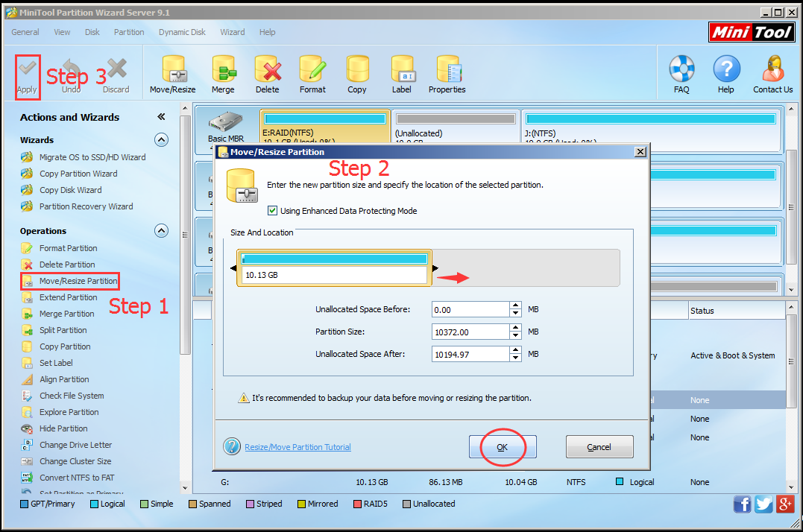Open Resize/Move Partition Tutorial link
Viewport: 803px width, 532px height.
click(298, 447)
